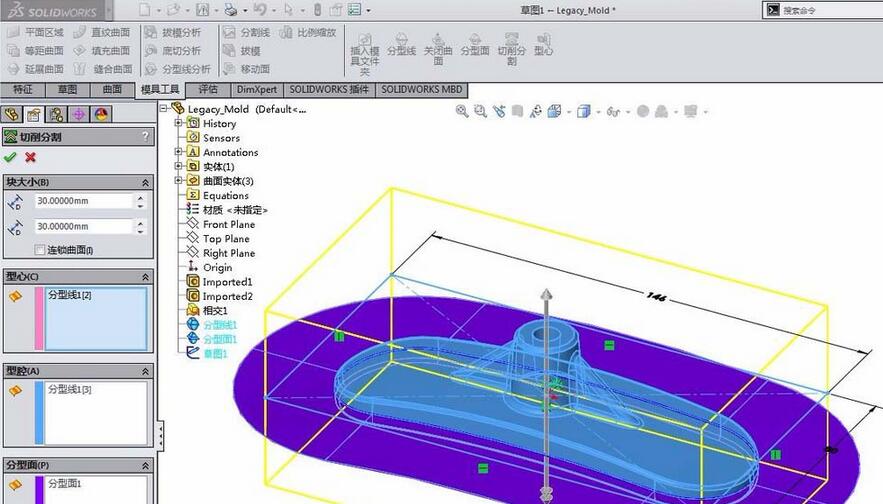Open the 直纹曲面 ruled surface tool
Image resolution: width=883 pixels, height=504 pixels.
[102, 33]
